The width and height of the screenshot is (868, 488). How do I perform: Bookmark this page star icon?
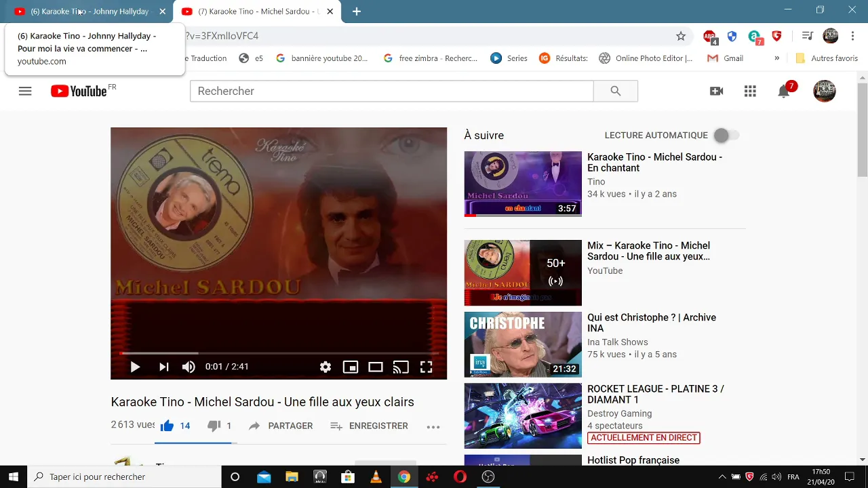[681, 36]
